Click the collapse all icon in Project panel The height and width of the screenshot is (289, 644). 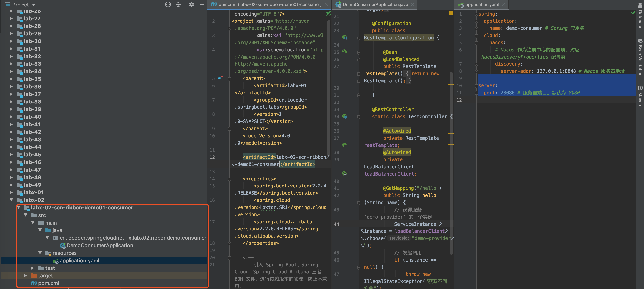pyautogui.click(x=178, y=5)
